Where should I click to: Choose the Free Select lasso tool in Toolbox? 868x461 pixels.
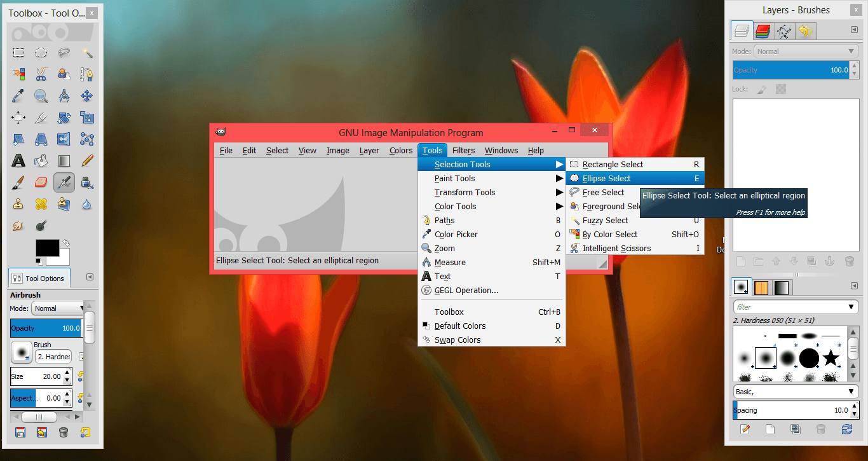tap(64, 53)
